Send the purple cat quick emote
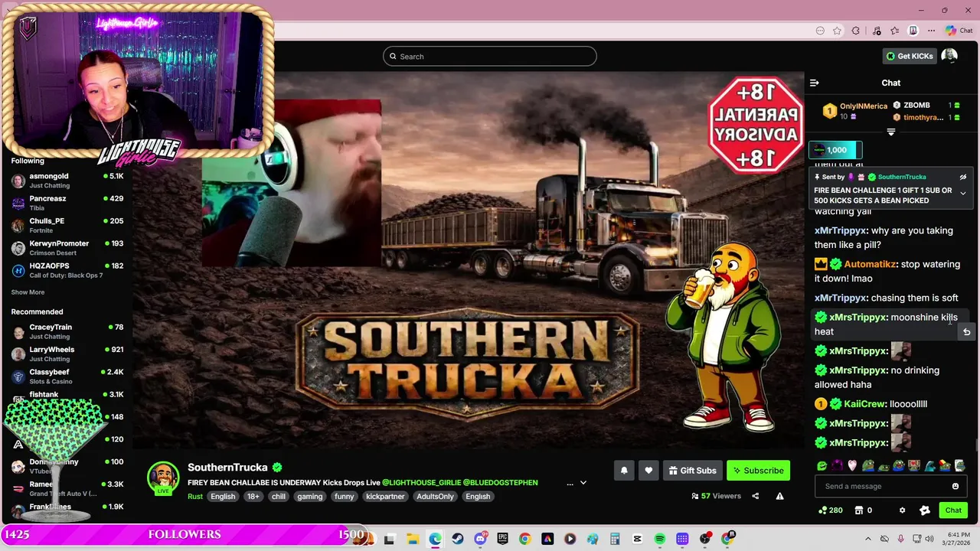Viewport: 980px width, 551px height. [x=838, y=465]
